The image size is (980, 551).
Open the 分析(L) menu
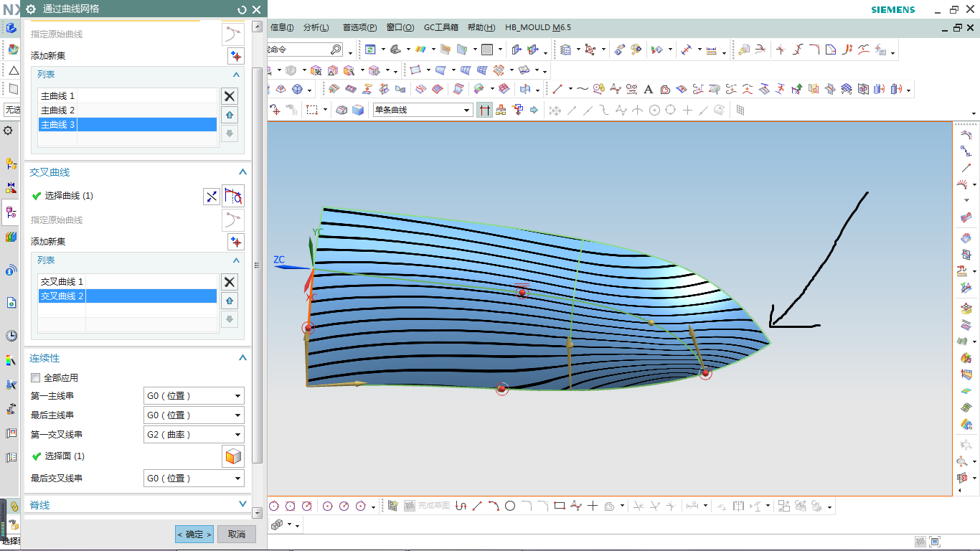[x=316, y=27]
